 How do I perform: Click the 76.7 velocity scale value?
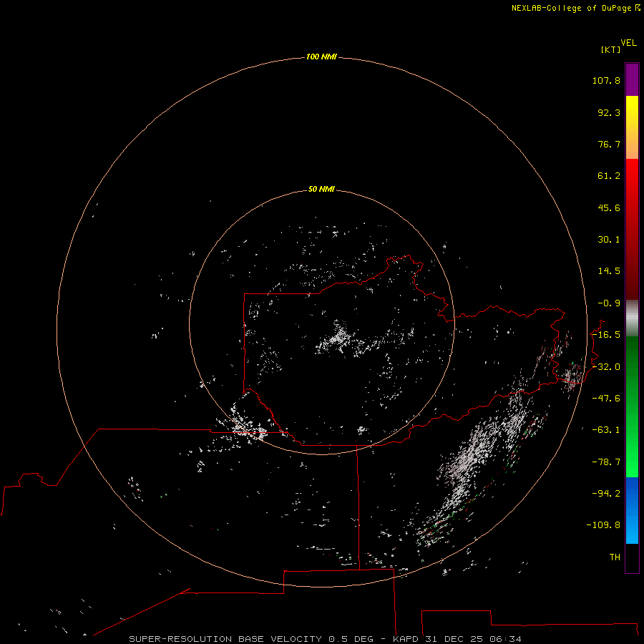609,144
